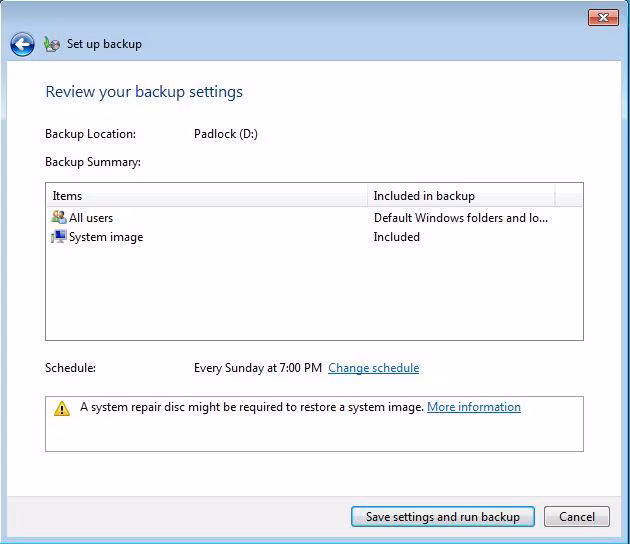Screen dimensions: 630x544
Task: Click the blue Back arrow button
Action: [x=22, y=44]
